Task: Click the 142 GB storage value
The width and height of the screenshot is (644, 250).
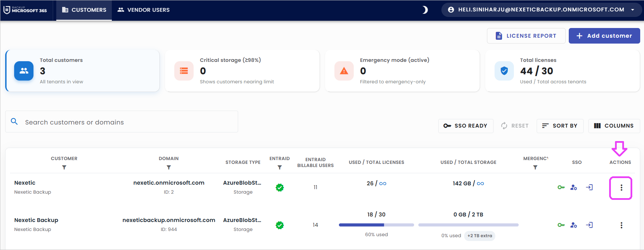Action: 468,183
